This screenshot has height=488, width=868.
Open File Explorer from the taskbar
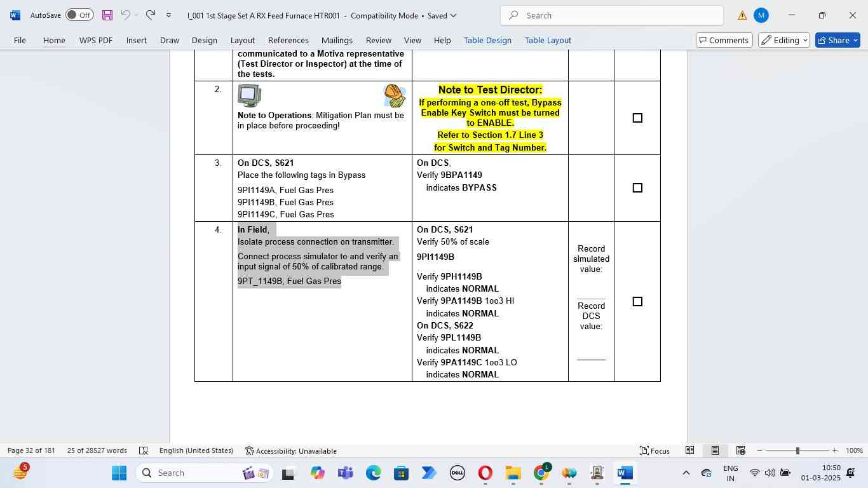click(513, 473)
